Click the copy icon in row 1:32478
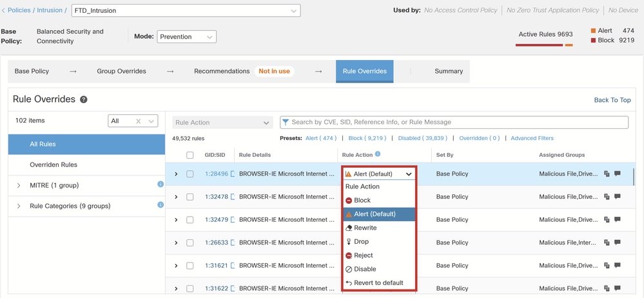 pos(607,197)
